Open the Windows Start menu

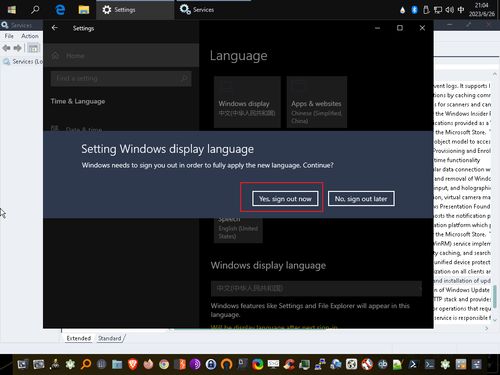coord(12,10)
